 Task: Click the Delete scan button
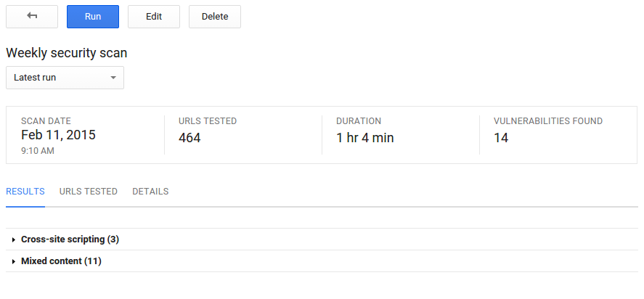214,17
